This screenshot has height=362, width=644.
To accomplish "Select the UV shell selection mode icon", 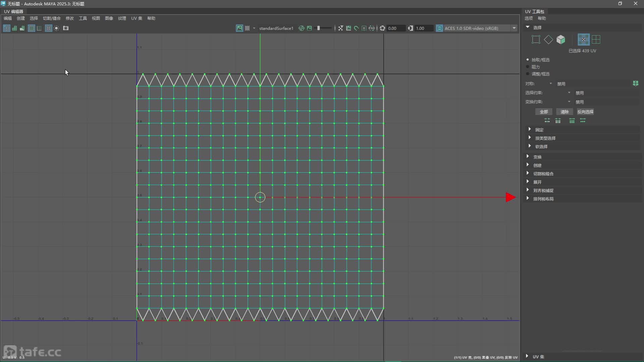I will [596, 40].
